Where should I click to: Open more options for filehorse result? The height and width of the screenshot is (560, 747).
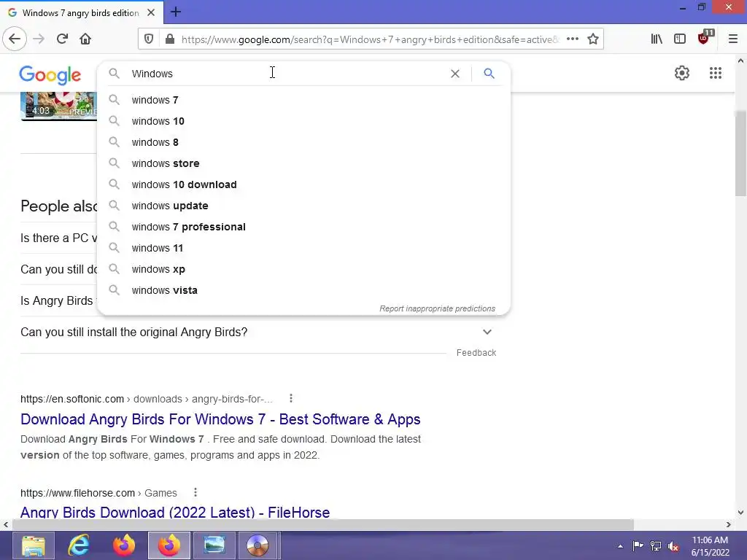(x=196, y=492)
